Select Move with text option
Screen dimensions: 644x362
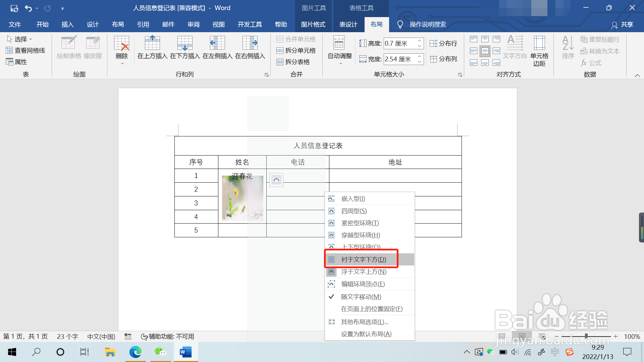click(x=361, y=297)
